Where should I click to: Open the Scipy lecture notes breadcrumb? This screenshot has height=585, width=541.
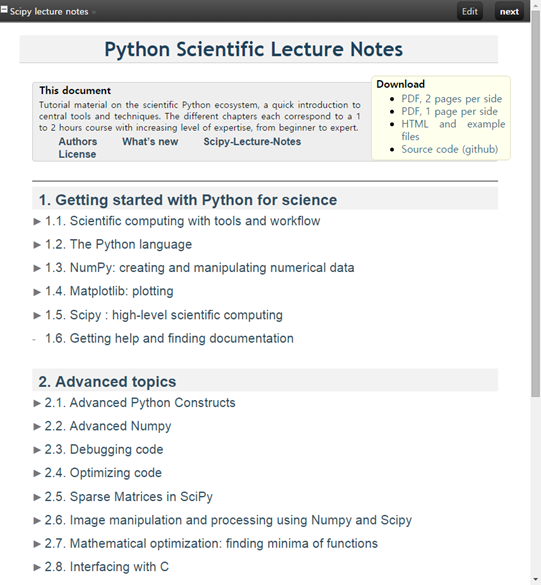point(49,12)
